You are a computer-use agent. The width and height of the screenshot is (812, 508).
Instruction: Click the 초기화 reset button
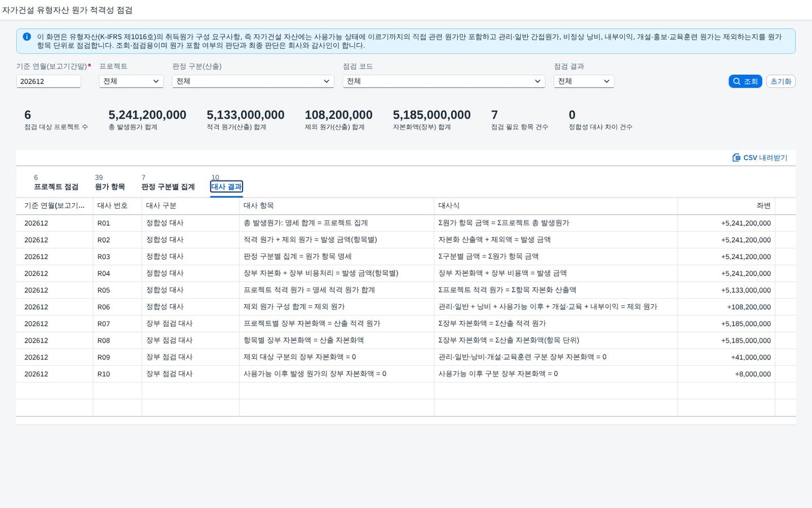click(x=781, y=81)
